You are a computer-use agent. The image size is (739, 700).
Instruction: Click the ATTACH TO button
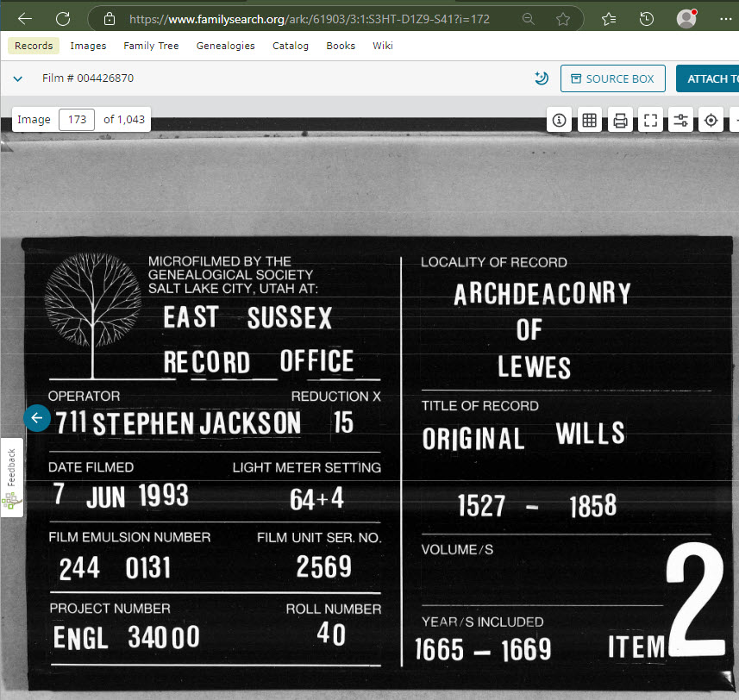coord(708,78)
